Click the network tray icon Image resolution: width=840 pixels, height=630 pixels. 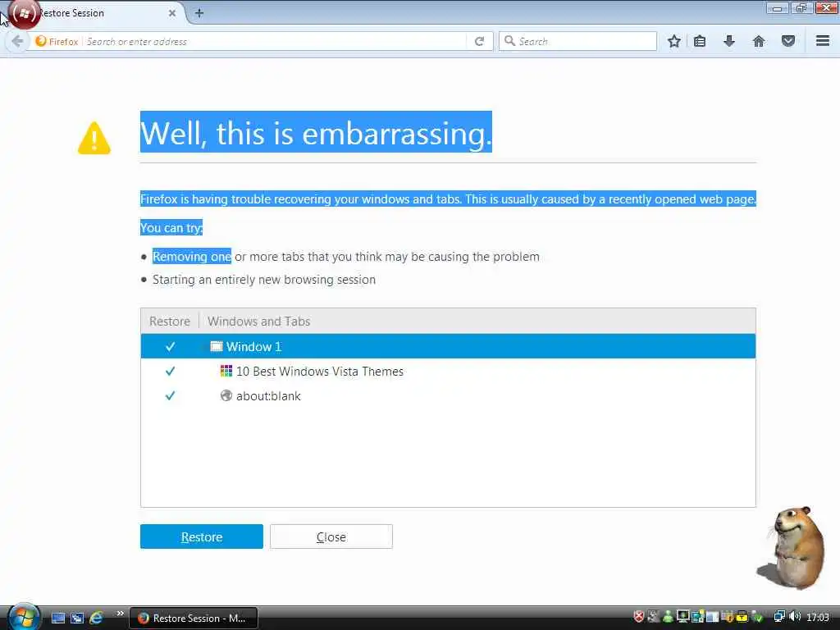(779, 617)
